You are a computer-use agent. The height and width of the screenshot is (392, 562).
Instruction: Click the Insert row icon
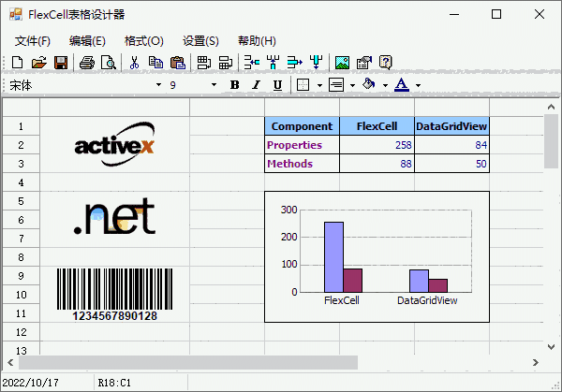coord(252,63)
